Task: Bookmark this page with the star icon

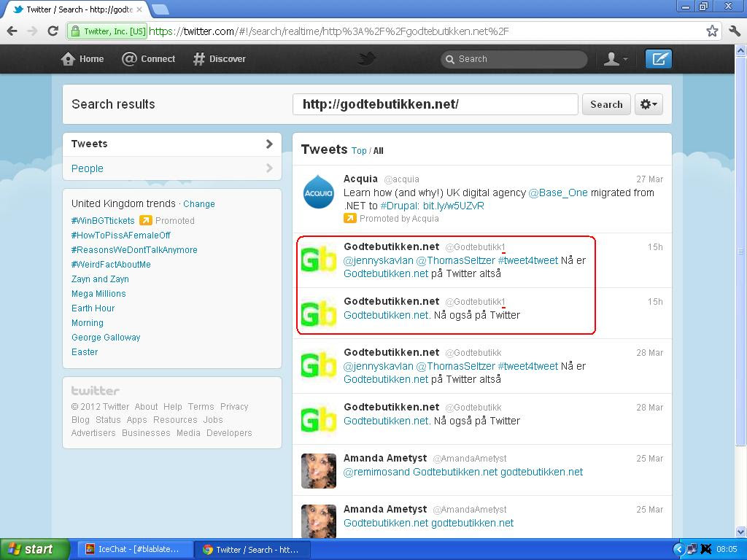Action: click(x=712, y=31)
